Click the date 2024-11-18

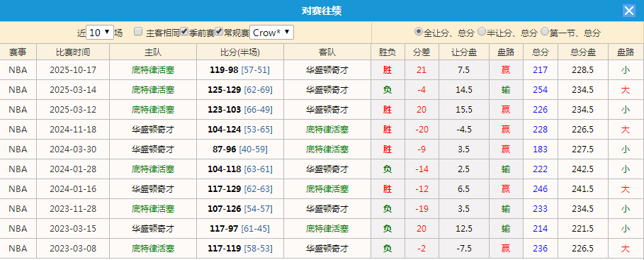point(73,130)
